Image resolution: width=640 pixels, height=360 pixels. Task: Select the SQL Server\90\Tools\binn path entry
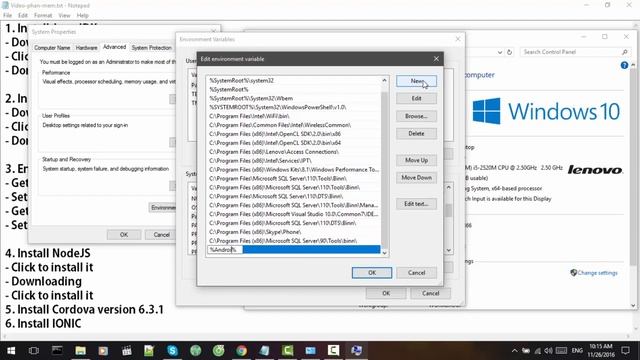[293, 241]
